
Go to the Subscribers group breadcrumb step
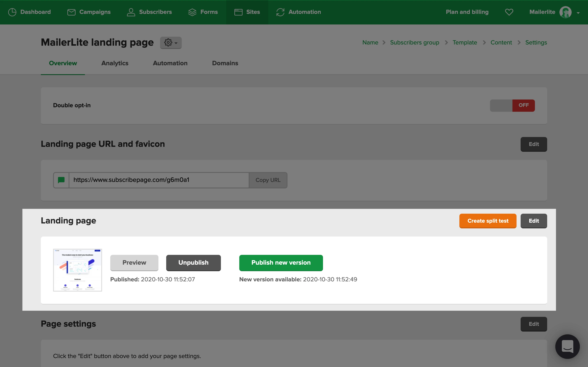414,42
